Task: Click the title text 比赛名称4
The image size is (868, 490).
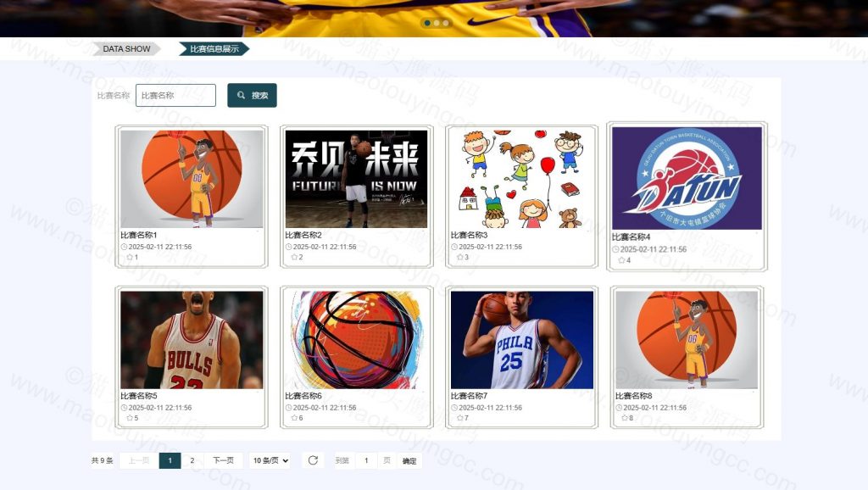Action: point(631,237)
